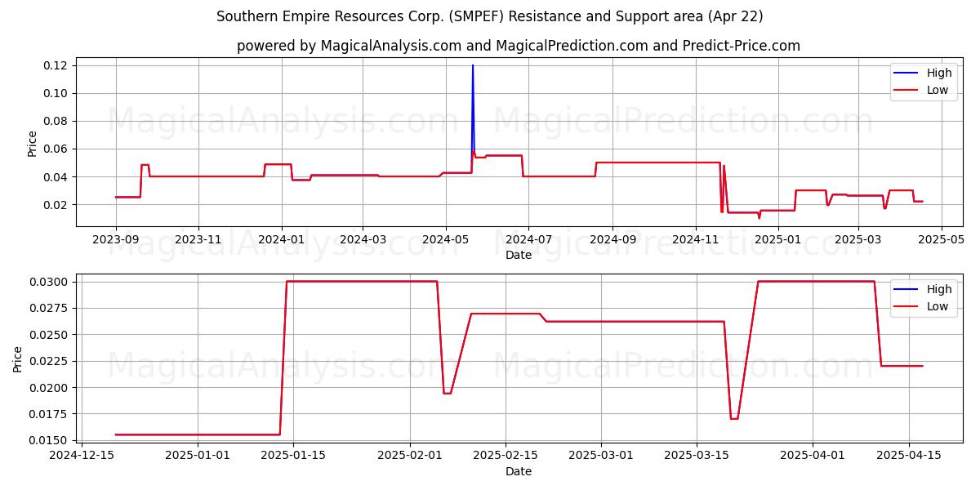
Task: Click 'High' in the top chart legend
Action: (x=939, y=73)
